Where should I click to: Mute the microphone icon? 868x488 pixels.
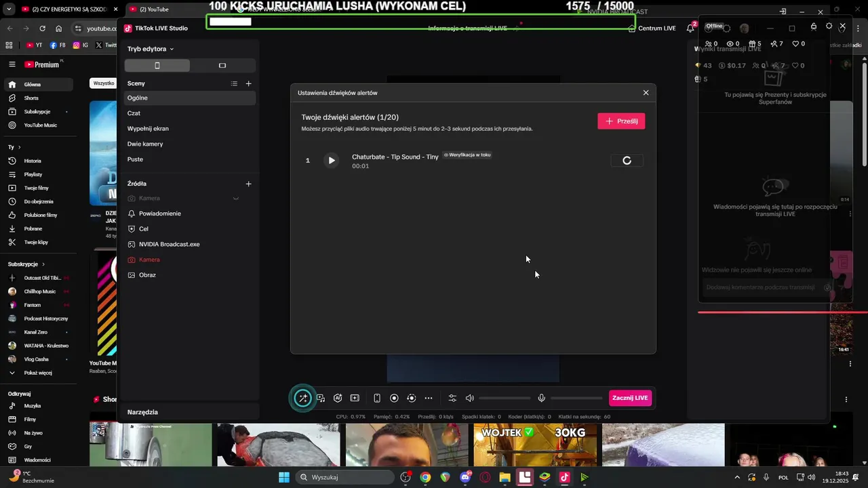(541, 398)
